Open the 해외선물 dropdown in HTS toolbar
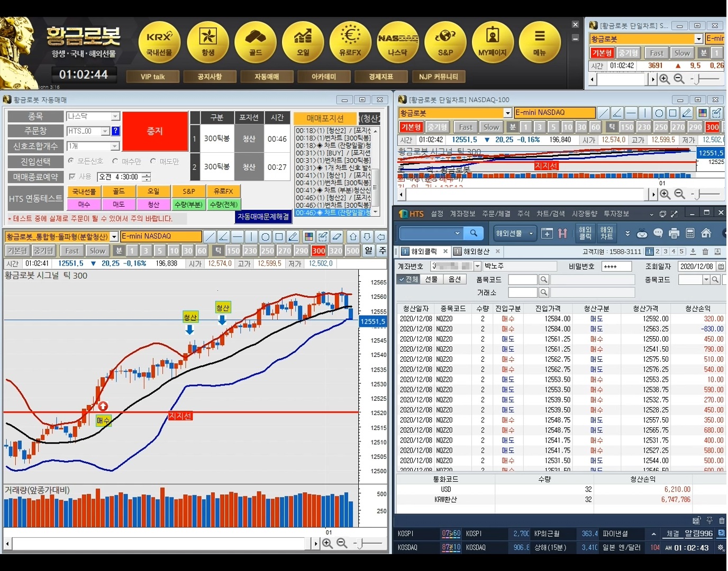Image resolution: width=728 pixels, height=571 pixels. pyautogui.click(x=516, y=233)
